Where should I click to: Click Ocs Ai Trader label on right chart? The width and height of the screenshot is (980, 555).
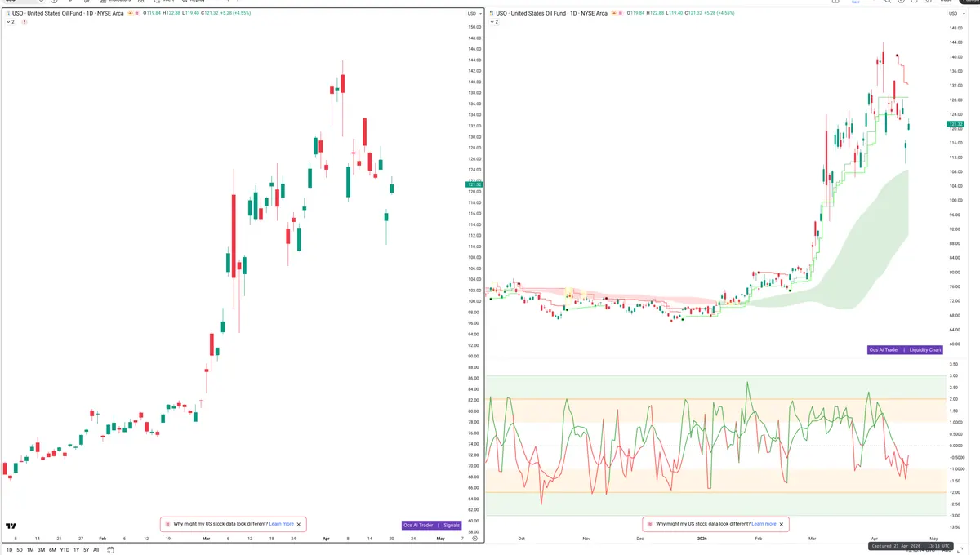click(884, 349)
